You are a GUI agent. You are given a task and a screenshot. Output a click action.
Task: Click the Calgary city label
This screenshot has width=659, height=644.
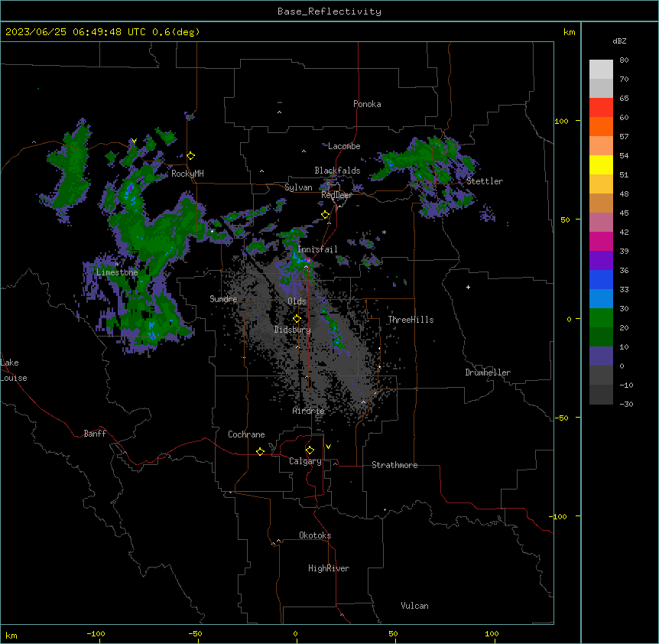[305, 461]
